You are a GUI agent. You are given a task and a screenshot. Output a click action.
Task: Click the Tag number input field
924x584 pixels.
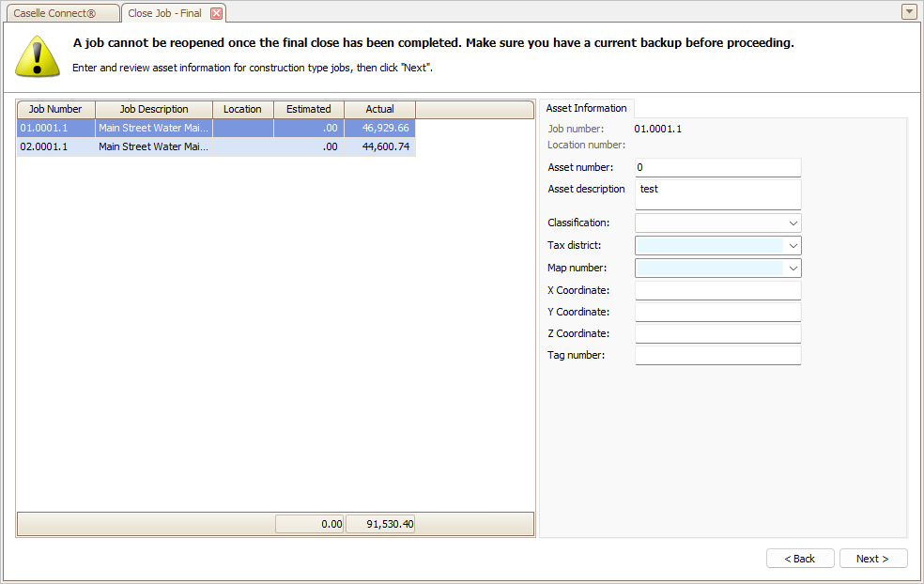pyautogui.click(x=717, y=355)
